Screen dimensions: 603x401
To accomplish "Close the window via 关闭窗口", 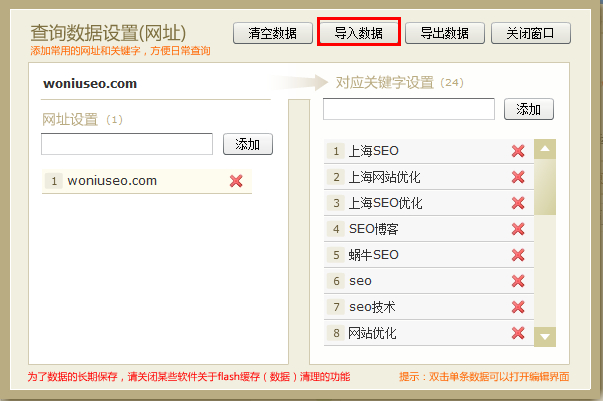I will point(531,33).
